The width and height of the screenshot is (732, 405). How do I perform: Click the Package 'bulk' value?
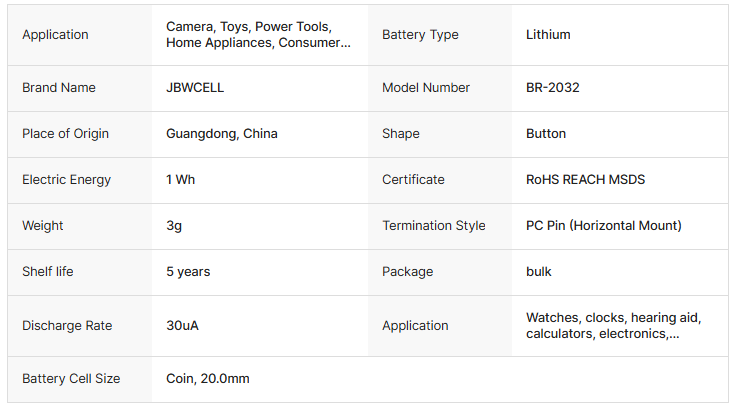(x=539, y=272)
